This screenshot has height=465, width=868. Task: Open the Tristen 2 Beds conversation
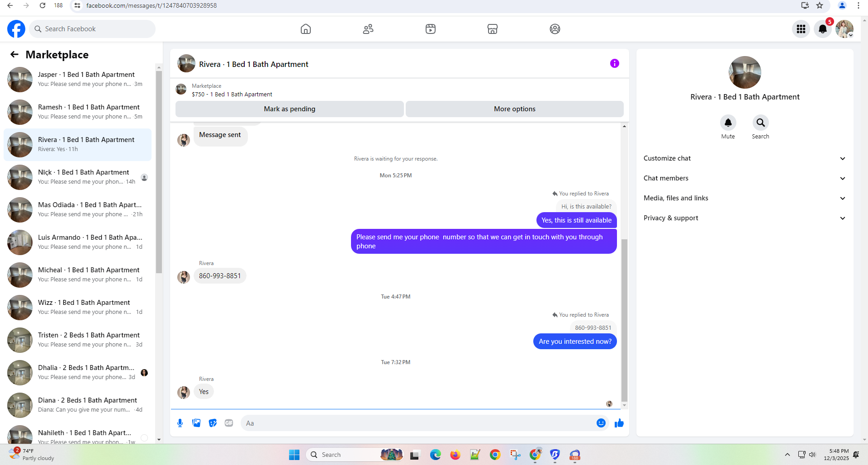click(x=78, y=340)
